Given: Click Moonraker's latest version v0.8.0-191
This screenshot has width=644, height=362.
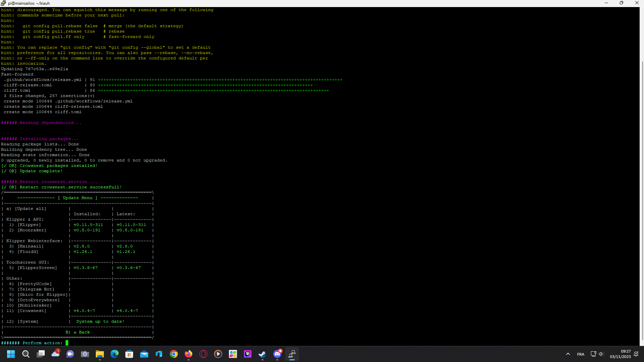Looking at the screenshot, I should 130,230.
